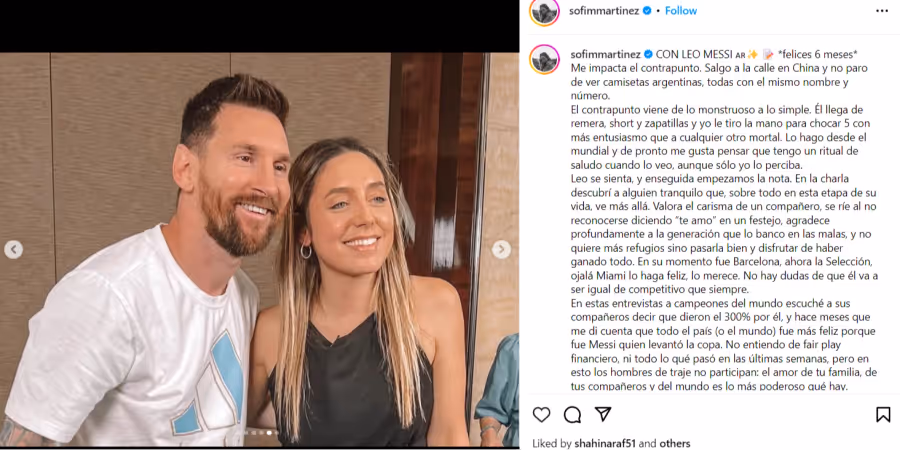Go back to the previous carousel photo

click(x=14, y=250)
